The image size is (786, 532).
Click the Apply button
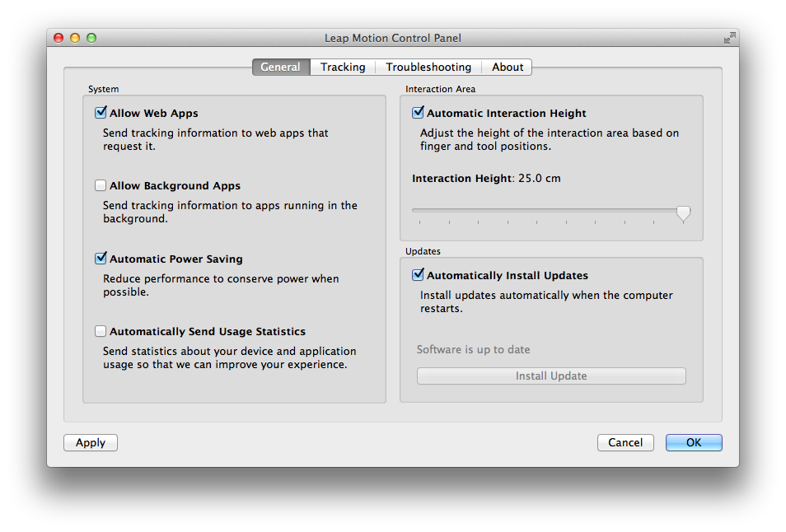tap(91, 443)
